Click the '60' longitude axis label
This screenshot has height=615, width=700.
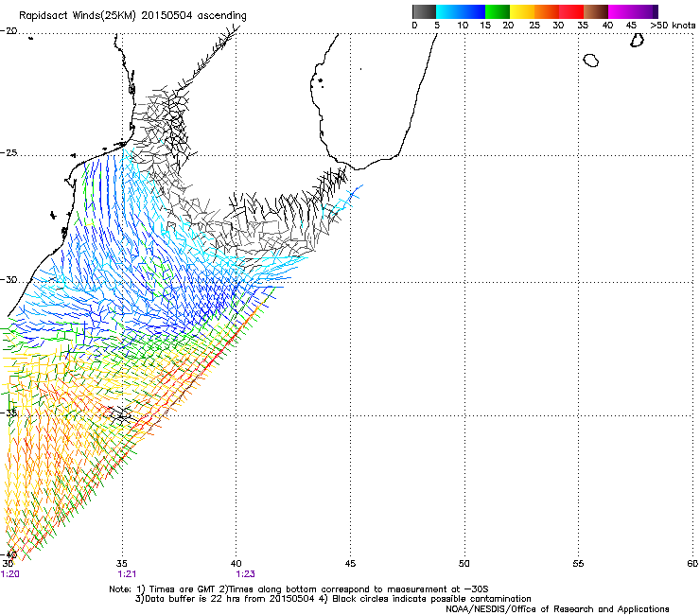692,564
